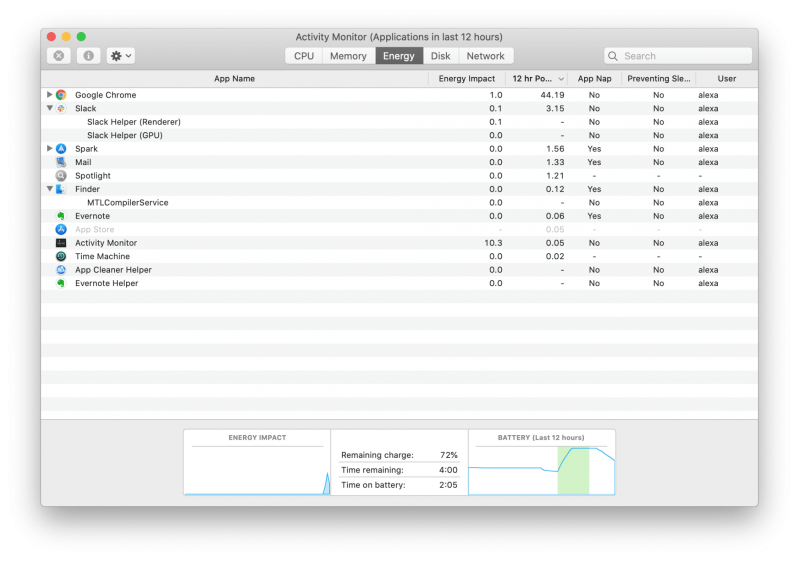Expand the Google Chrome process group

49,94
